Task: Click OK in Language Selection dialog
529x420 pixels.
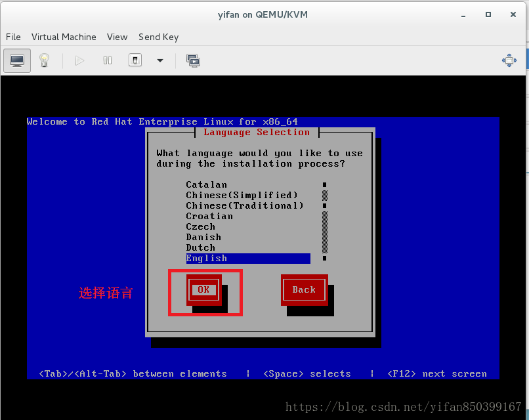Action: [x=203, y=290]
